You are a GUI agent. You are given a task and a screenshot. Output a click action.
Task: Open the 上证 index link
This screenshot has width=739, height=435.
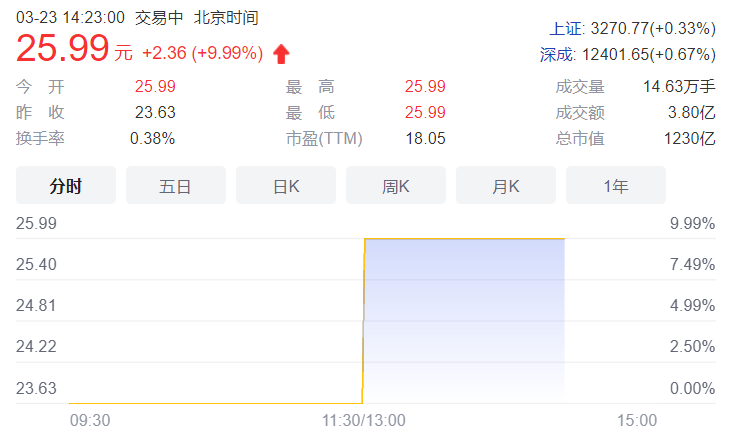click(x=566, y=29)
